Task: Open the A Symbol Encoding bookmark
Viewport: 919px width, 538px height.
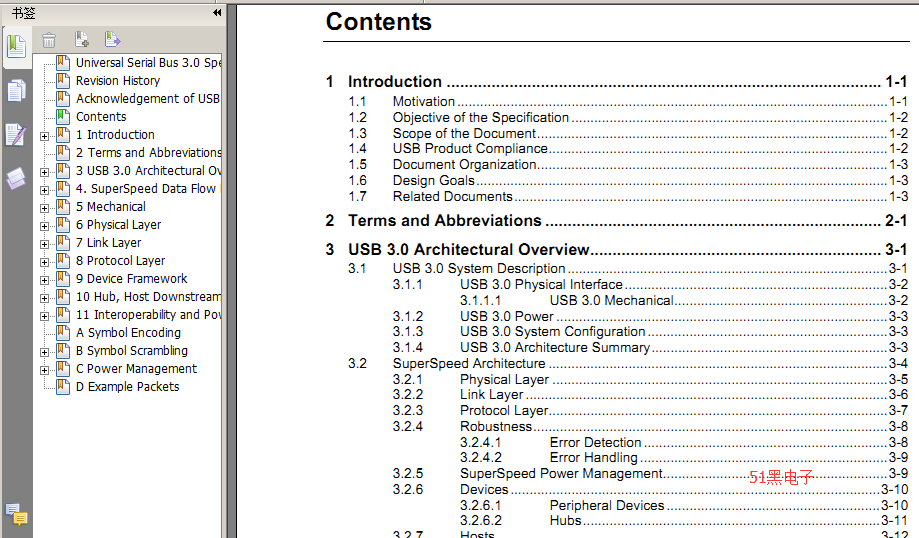Action: (x=128, y=333)
